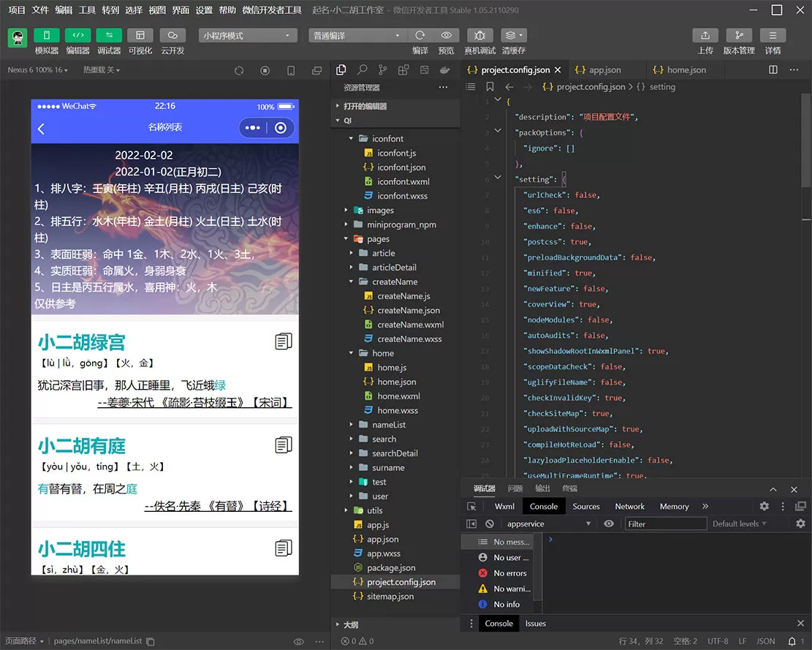Toggle the debugger panel button
The image size is (812, 650).
[110, 35]
